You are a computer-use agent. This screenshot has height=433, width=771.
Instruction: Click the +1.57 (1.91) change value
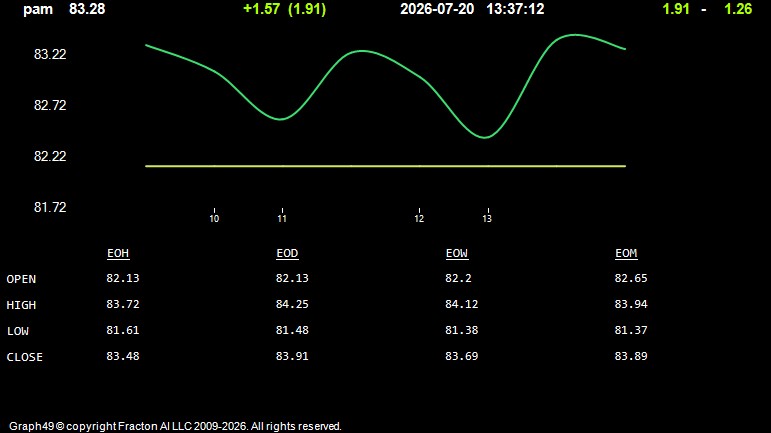coord(285,9)
